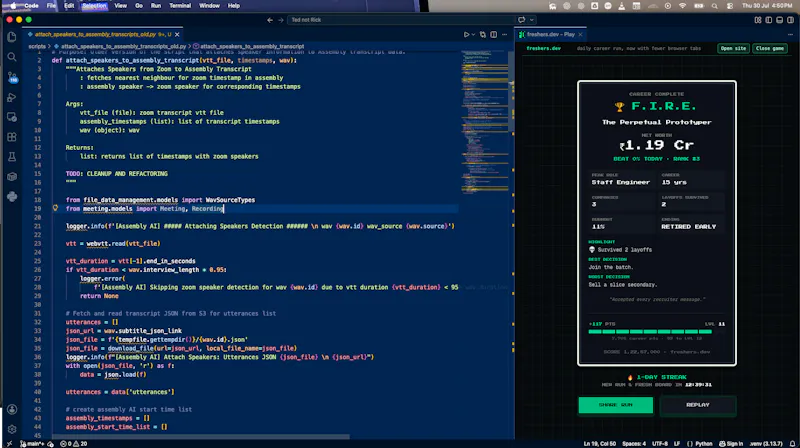The width and height of the screenshot is (800, 448).
Task: Open More Actions in freshers.dev panel
Action: click(790, 34)
